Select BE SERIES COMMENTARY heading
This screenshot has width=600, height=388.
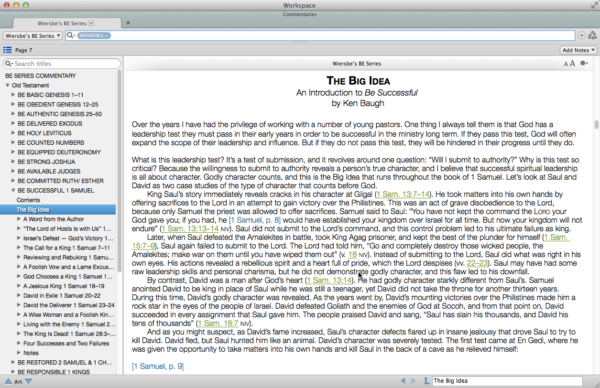(x=41, y=76)
